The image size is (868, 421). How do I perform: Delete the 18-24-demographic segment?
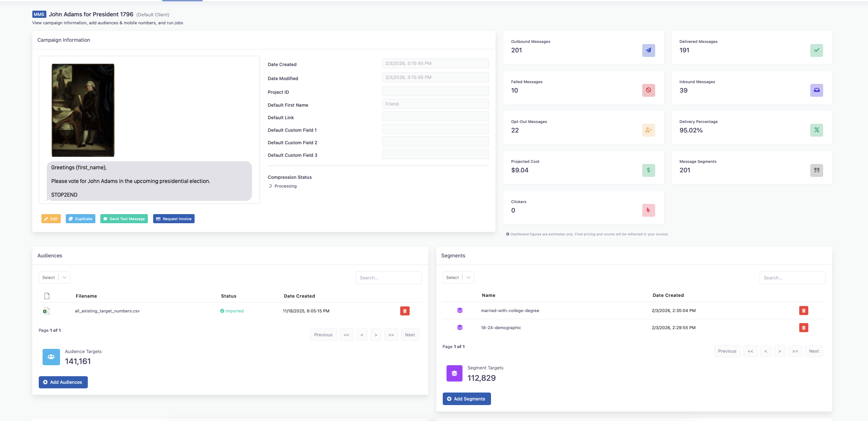pyautogui.click(x=803, y=328)
